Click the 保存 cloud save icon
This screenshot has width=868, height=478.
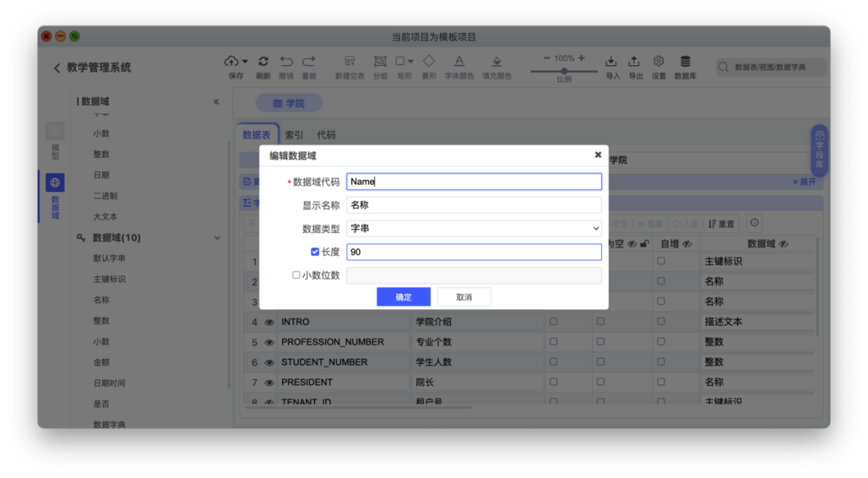[x=231, y=61]
